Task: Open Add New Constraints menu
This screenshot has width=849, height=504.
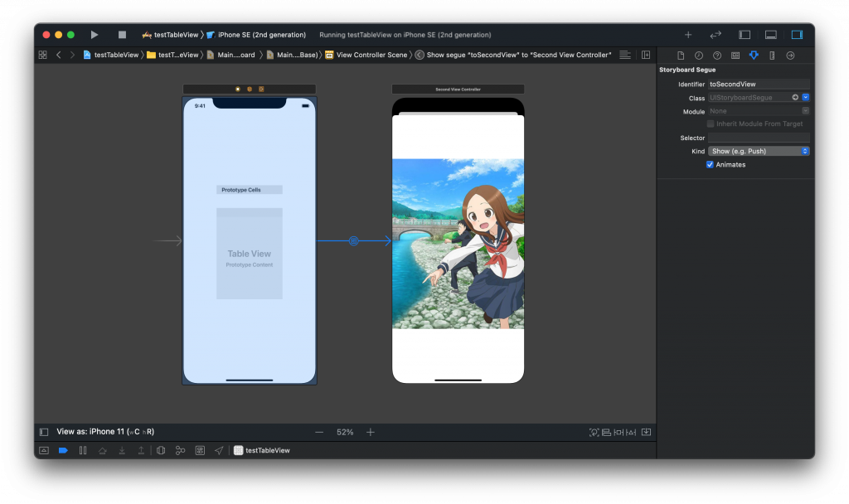Action: pyautogui.click(x=619, y=432)
